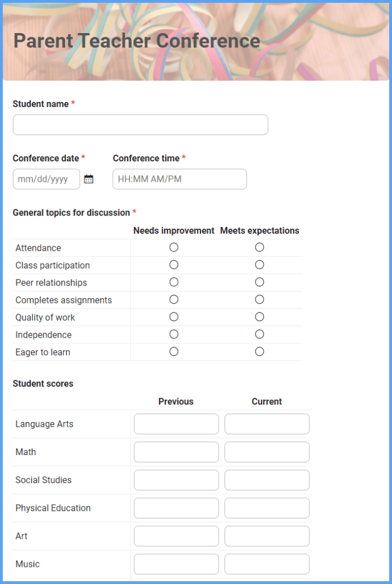Select Needs improvement for Attendance
This screenshot has width=392, height=584.
[173, 247]
